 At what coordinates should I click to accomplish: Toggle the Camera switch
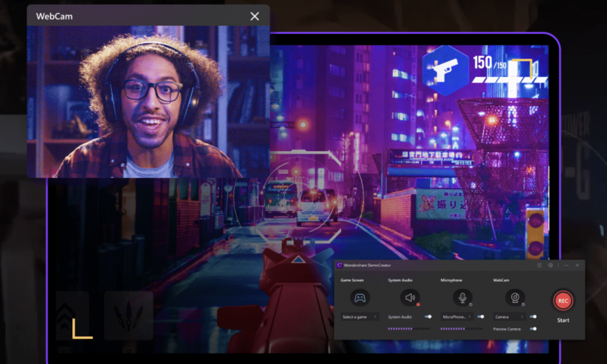point(533,317)
